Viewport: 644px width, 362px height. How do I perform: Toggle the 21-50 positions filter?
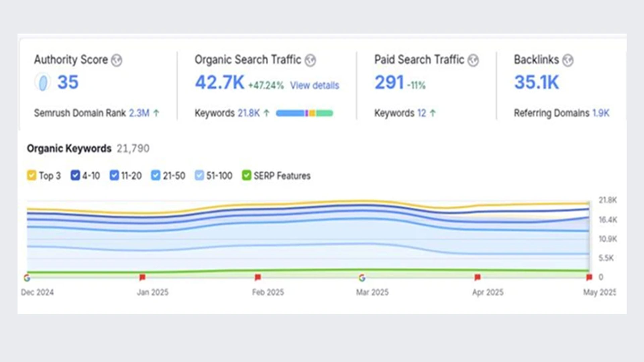coord(155,175)
